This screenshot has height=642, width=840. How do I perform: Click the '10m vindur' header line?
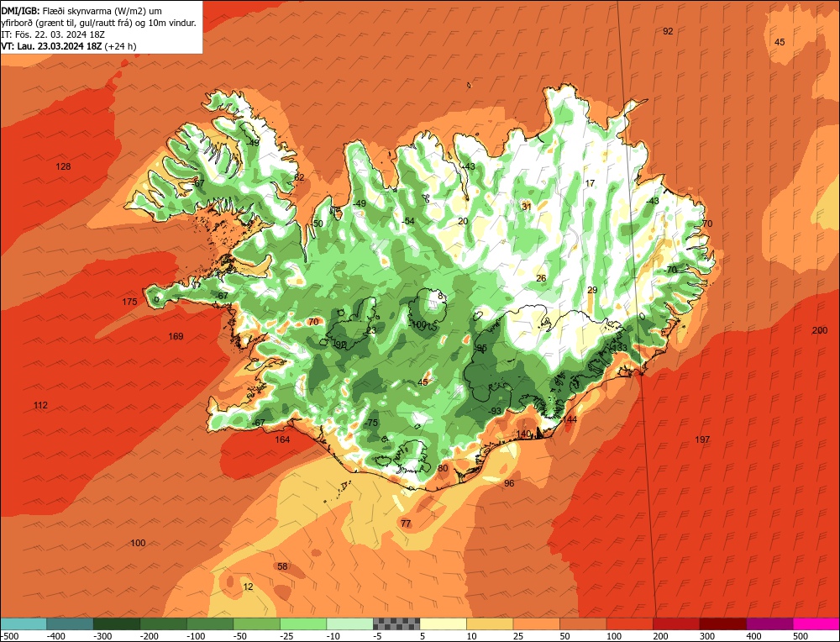point(98,23)
